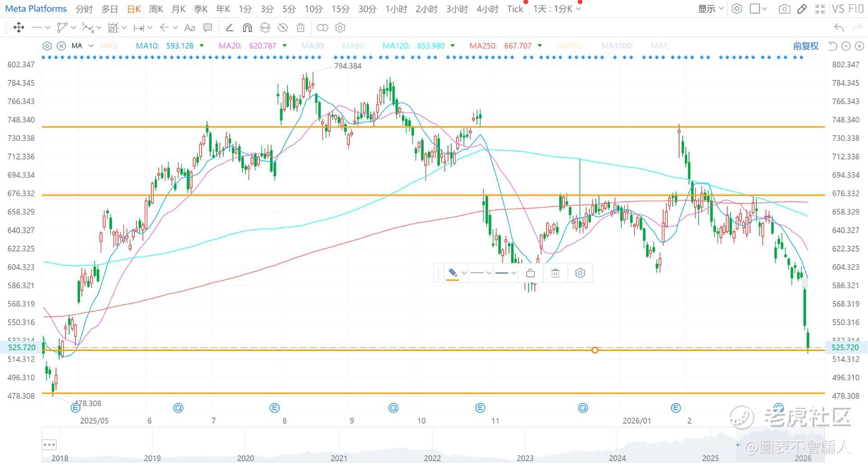Open selected line settings gear

pyautogui.click(x=580, y=273)
